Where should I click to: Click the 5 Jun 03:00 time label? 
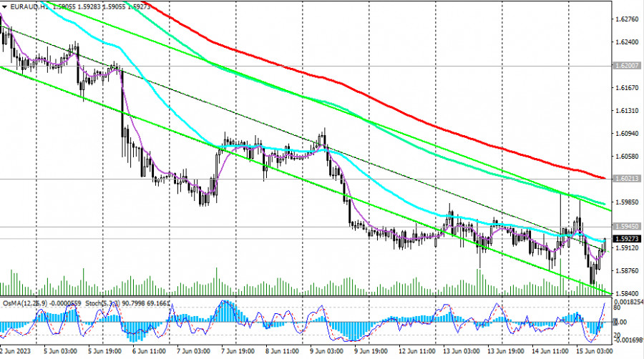point(60,351)
